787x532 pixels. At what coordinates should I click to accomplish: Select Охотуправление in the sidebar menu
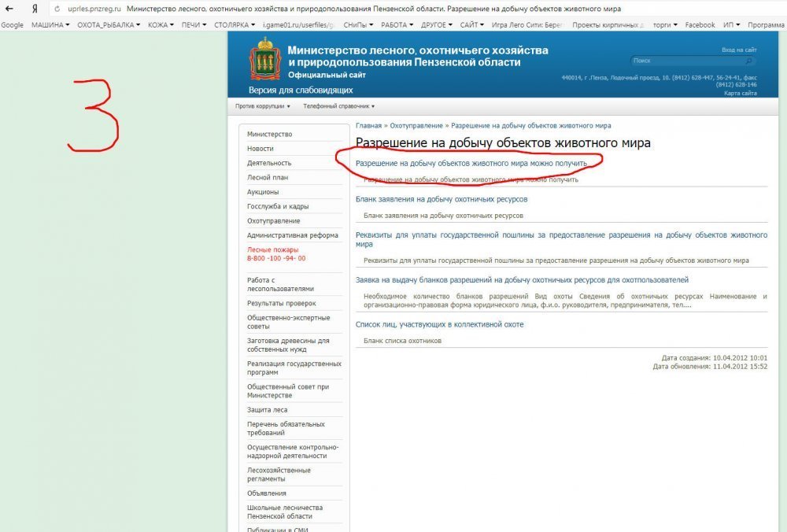point(273,221)
